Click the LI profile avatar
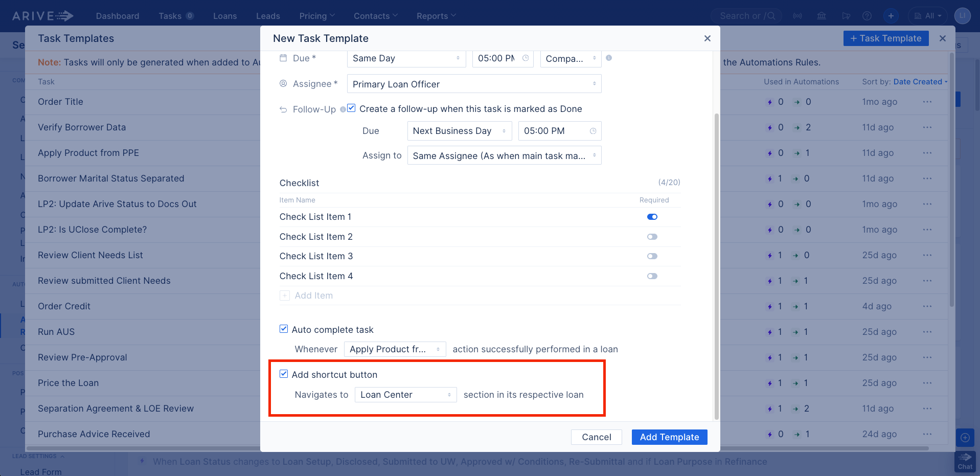980x476 pixels. point(963,16)
